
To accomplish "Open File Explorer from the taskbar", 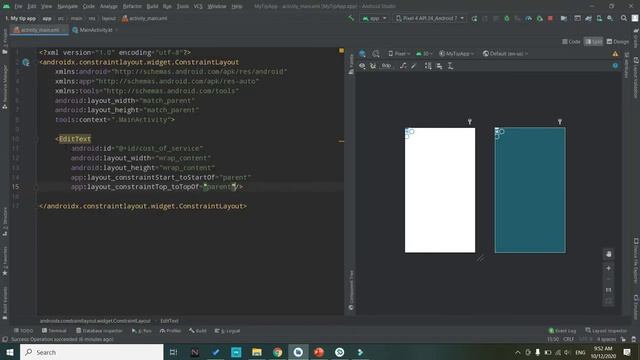I will [257, 352].
